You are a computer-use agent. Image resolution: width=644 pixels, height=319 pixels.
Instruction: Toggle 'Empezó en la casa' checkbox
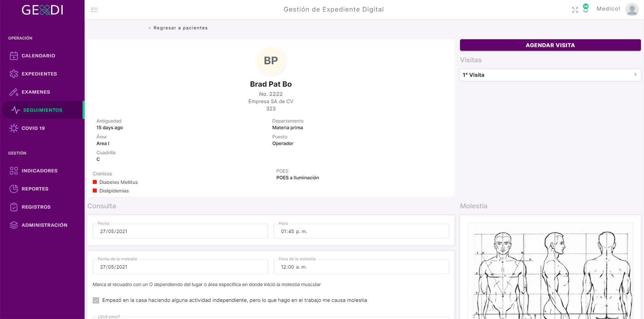tap(96, 300)
